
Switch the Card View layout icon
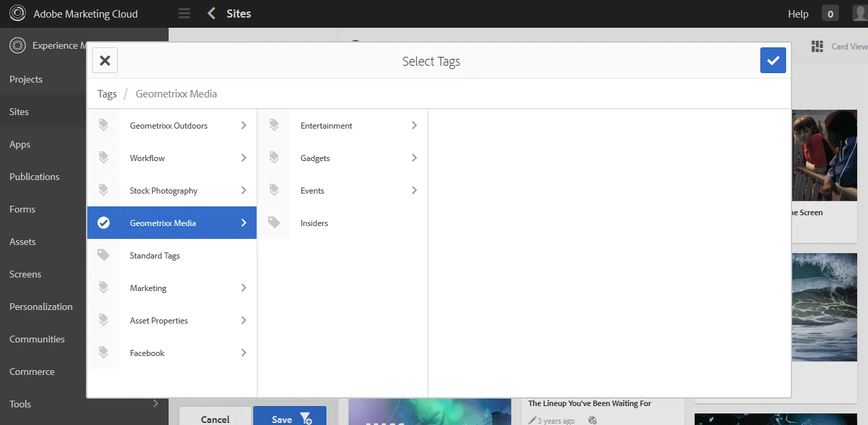pyautogui.click(x=817, y=46)
